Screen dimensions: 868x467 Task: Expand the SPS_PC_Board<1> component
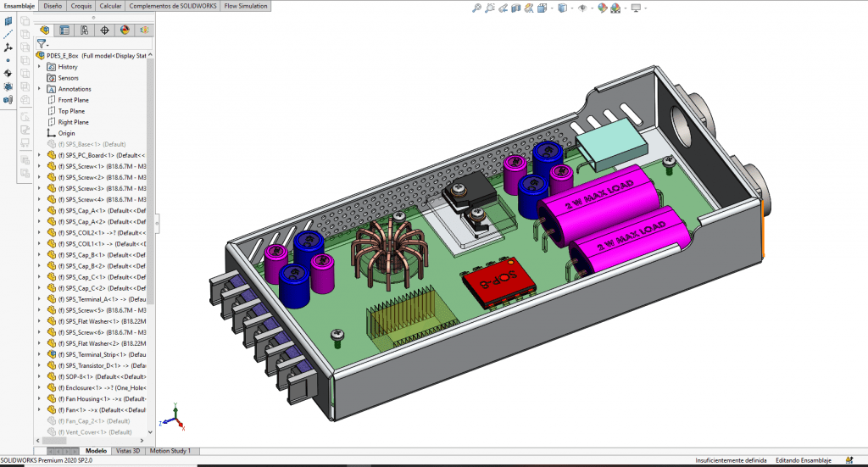click(39, 155)
